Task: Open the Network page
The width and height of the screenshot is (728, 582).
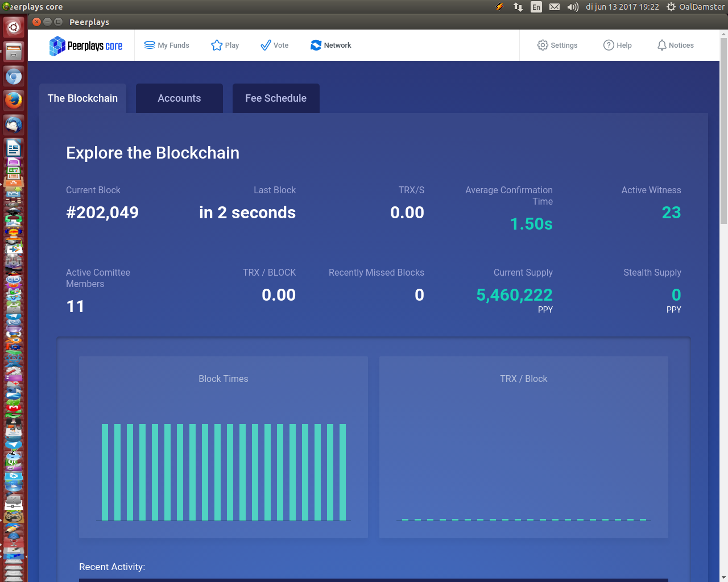Action: [x=331, y=45]
